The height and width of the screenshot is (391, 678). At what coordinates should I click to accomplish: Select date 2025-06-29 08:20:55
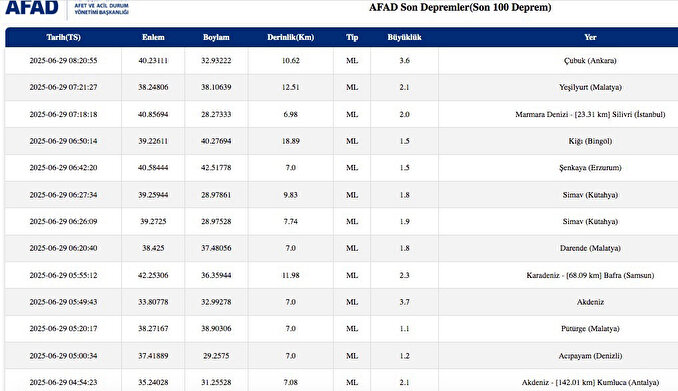point(64,61)
